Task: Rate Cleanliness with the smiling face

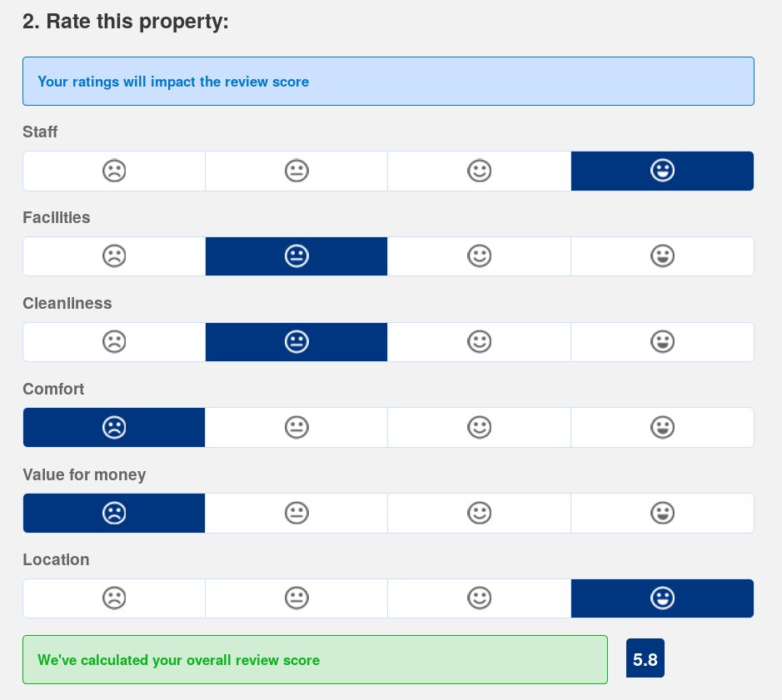Action: pos(479,342)
